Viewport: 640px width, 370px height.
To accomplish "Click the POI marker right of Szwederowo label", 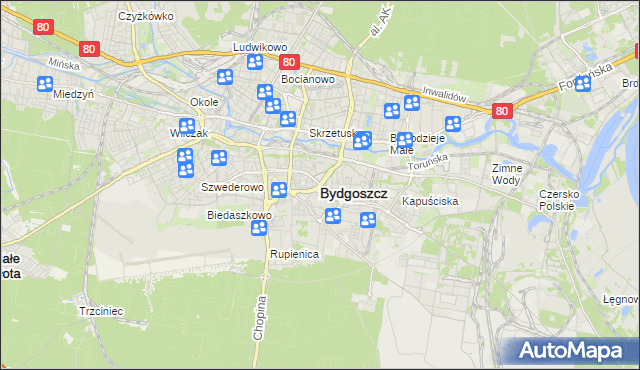I will pos(279,190).
